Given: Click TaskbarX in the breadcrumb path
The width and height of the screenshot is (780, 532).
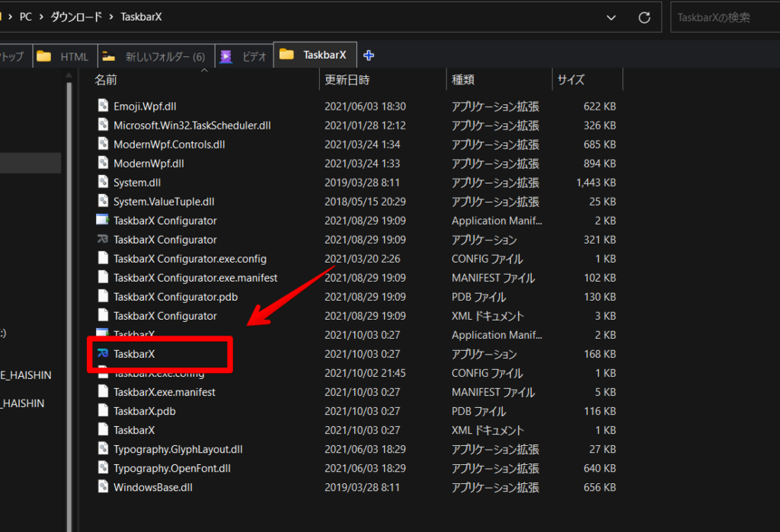Looking at the screenshot, I should tap(141, 17).
